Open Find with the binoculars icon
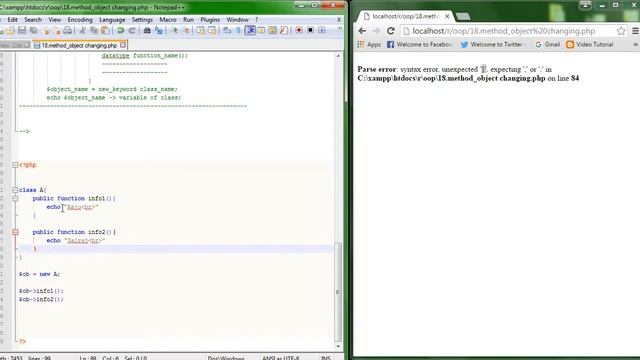This screenshot has height=360, width=640. (147, 31)
